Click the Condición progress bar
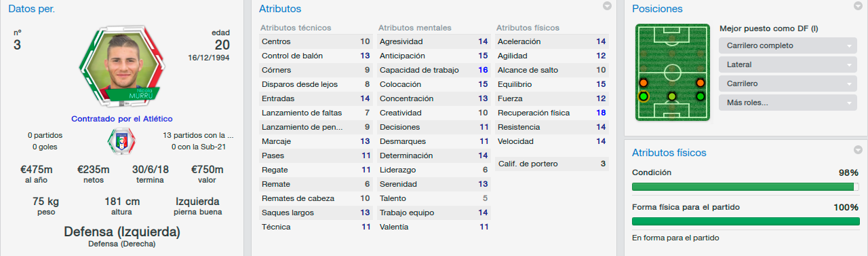The height and width of the screenshot is (256, 868). pos(745,187)
